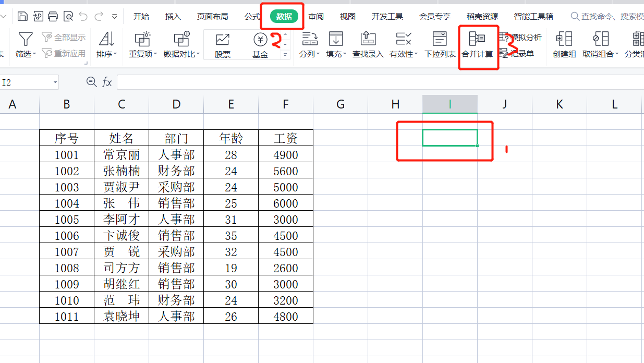Click the formula bar input field

click(x=380, y=82)
